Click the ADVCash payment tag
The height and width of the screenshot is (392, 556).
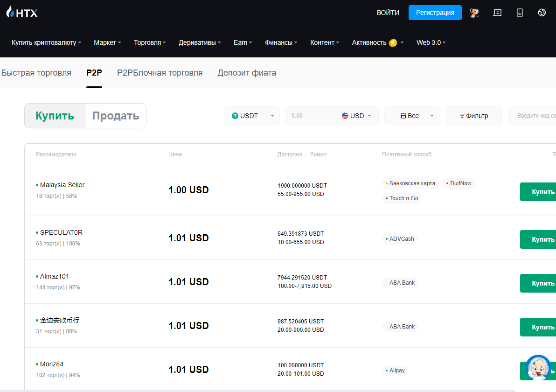tap(400, 239)
